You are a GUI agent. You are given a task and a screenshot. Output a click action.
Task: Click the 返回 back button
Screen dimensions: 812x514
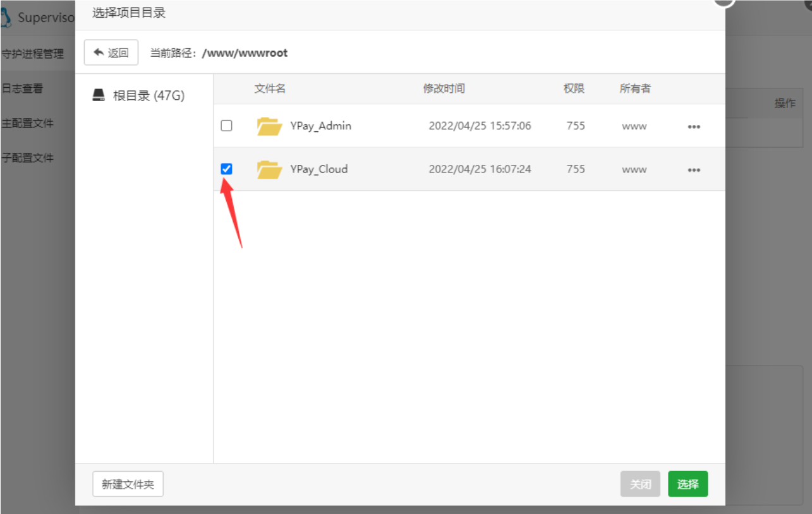111,53
